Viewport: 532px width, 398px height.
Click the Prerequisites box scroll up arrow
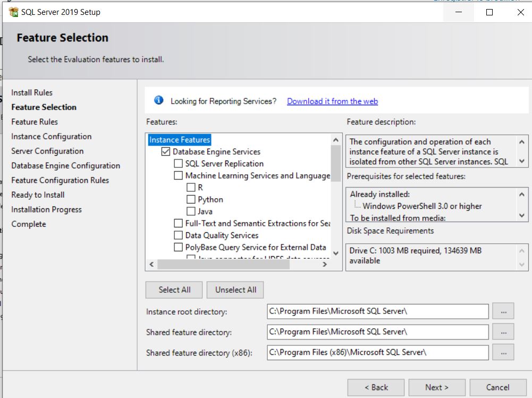522,194
